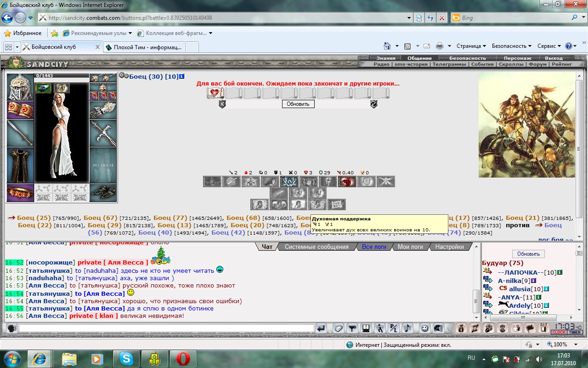Open the address bar history dropdown arrow

click(x=409, y=18)
